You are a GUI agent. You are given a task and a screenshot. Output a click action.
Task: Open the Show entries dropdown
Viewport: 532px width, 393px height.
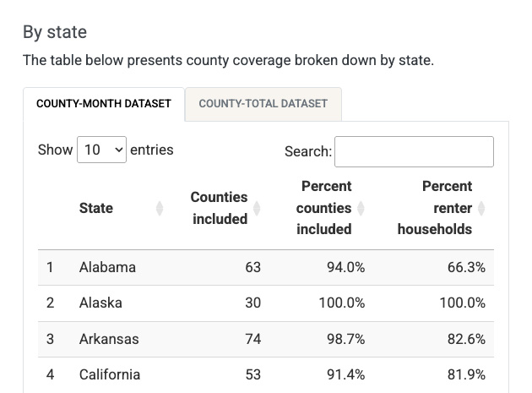pos(101,150)
